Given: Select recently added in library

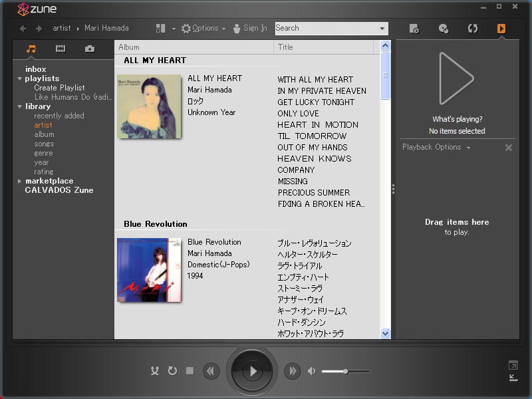Looking at the screenshot, I should pos(59,116).
